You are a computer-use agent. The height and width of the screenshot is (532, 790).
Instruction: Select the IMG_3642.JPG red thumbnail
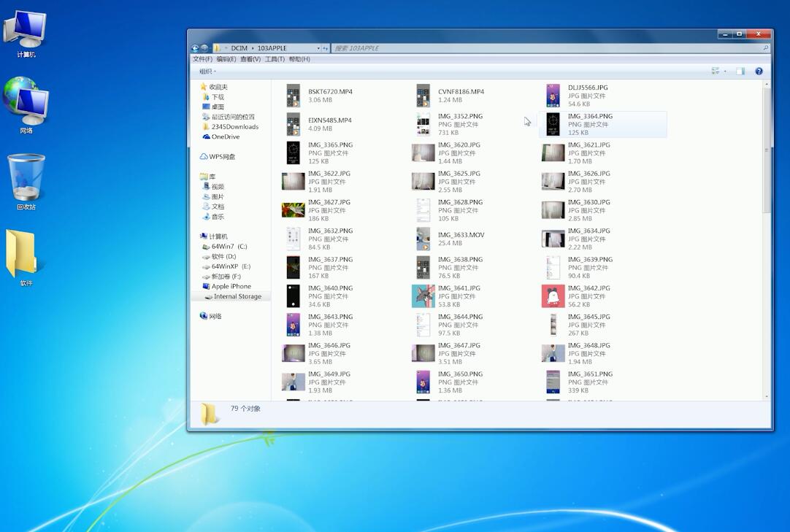553,296
